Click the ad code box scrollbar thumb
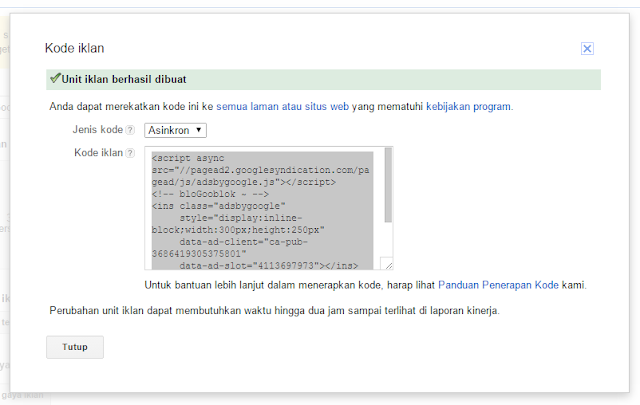640x405 pixels. 388,185
